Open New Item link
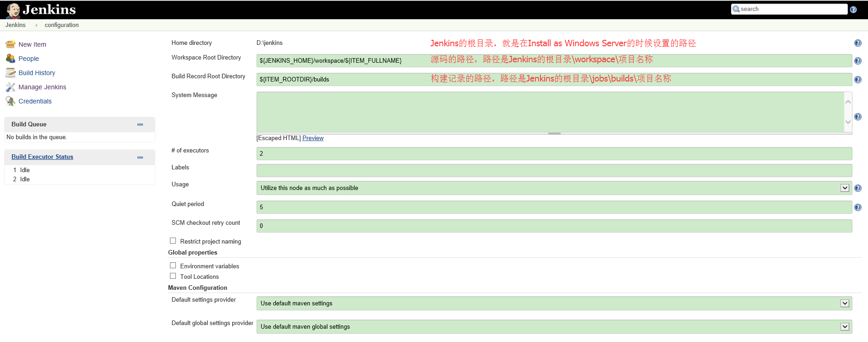Viewport: 868px width, 342px height. point(33,44)
